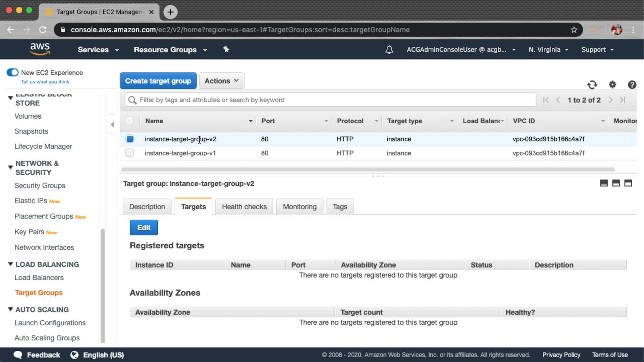Open table settings gear icon
This screenshot has height=362, width=644.
click(612, 85)
